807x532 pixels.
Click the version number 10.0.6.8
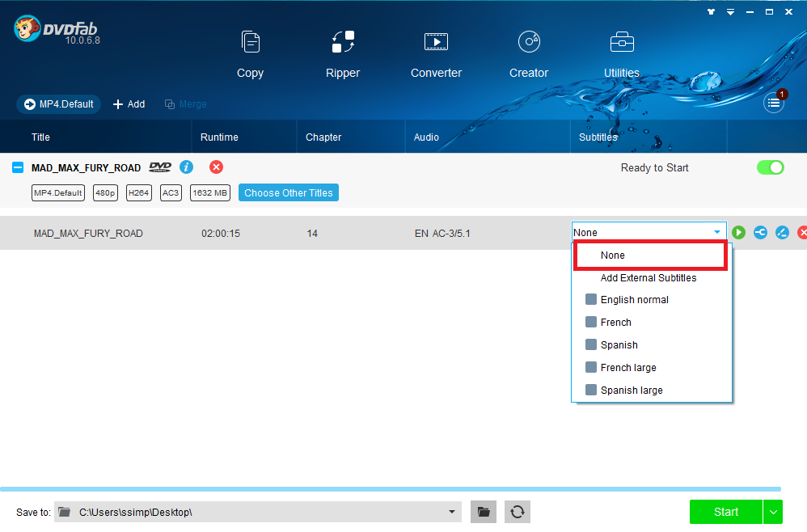pyautogui.click(x=82, y=40)
